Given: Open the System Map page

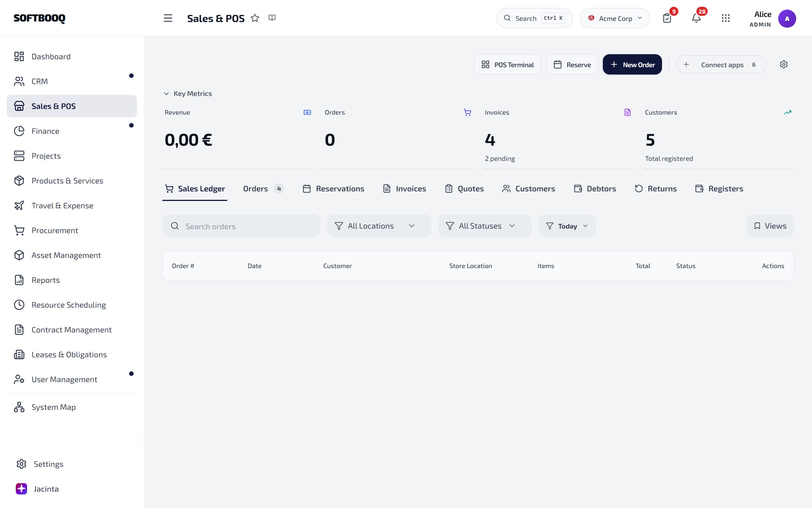Looking at the screenshot, I should tap(72, 407).
